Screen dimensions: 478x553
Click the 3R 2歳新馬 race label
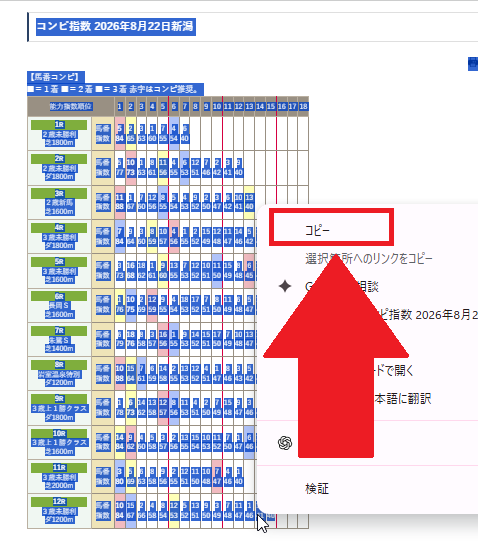[59, 202]
